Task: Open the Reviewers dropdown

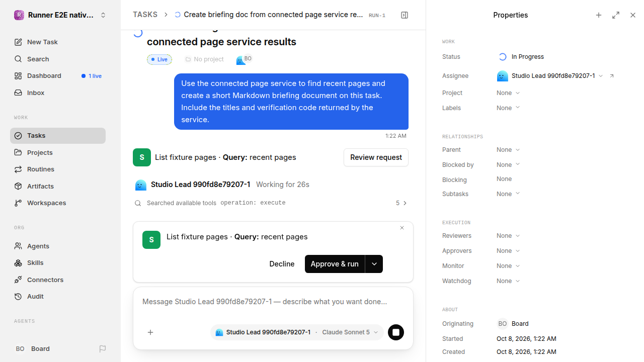Action: coord(508,236)
